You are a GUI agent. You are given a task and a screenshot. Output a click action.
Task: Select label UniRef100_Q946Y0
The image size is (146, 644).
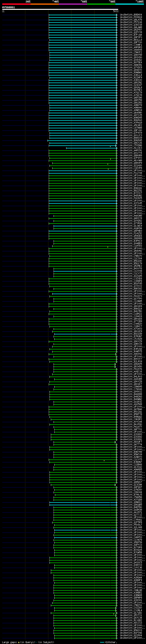[131, 70]
